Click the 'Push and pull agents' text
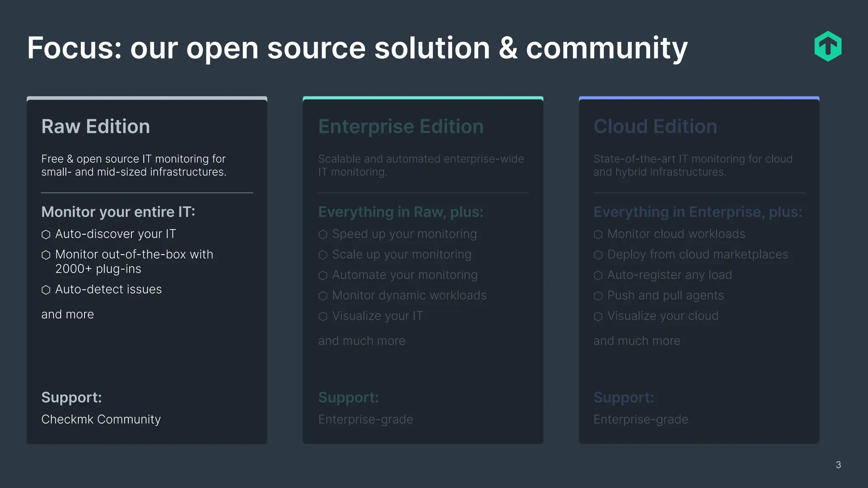 [x=666, y=295]
